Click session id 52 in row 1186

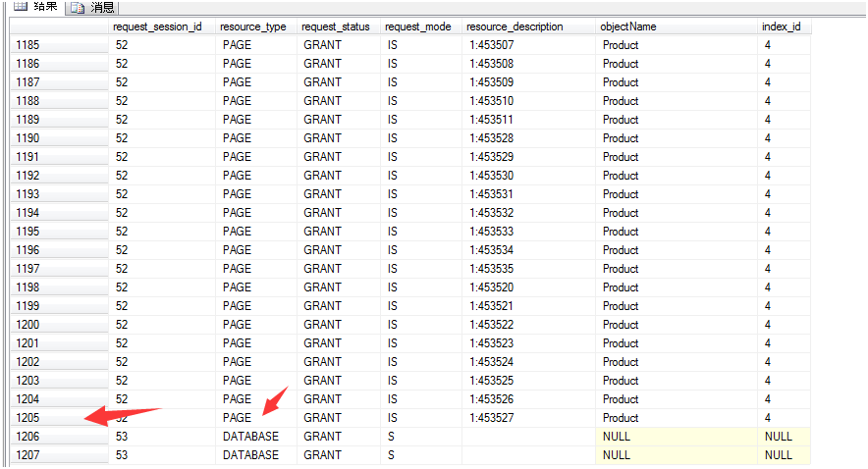(x=162, y=64)
